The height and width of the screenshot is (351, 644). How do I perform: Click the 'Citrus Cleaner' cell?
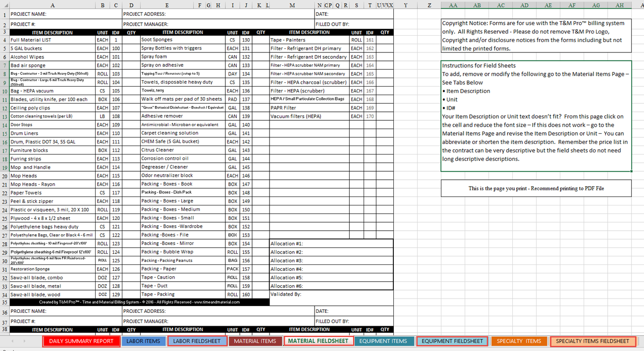183,150
